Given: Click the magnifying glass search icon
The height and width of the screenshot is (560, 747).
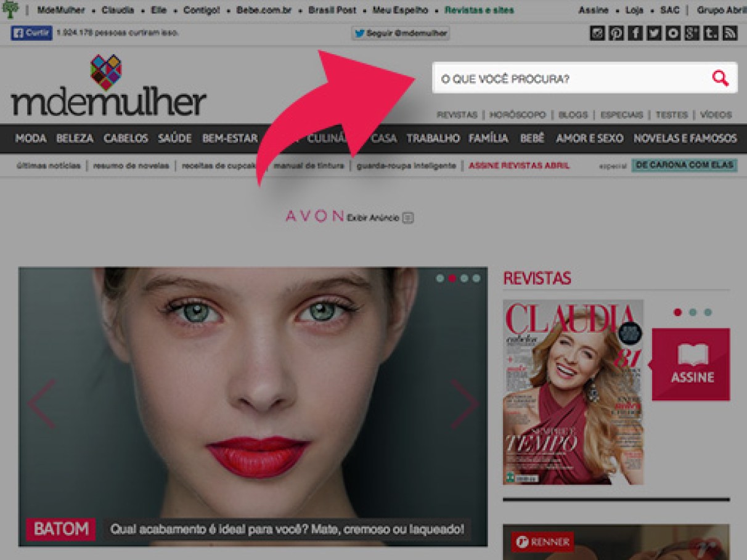Looking at the screenshot, I should tap(720, 78).
